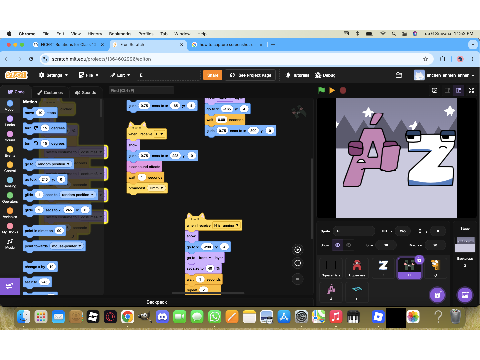This screenshot has width=480, height=360.
Task: Set sprite visibility to hidden
Action: pyautogui.click(x=349, y=245)
